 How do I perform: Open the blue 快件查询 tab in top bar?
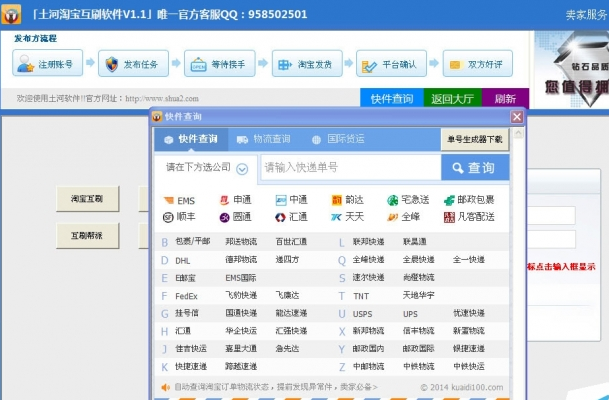click(x=392, y=99)
